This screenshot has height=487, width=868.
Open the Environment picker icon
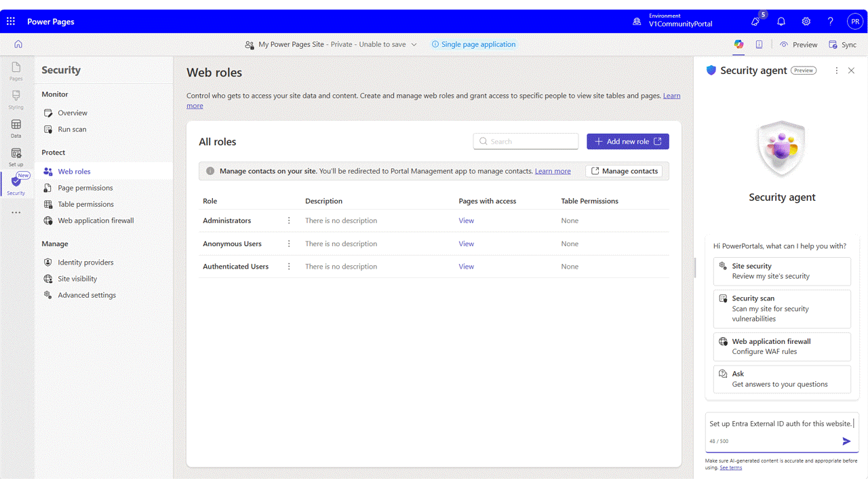tap(637, 22)
